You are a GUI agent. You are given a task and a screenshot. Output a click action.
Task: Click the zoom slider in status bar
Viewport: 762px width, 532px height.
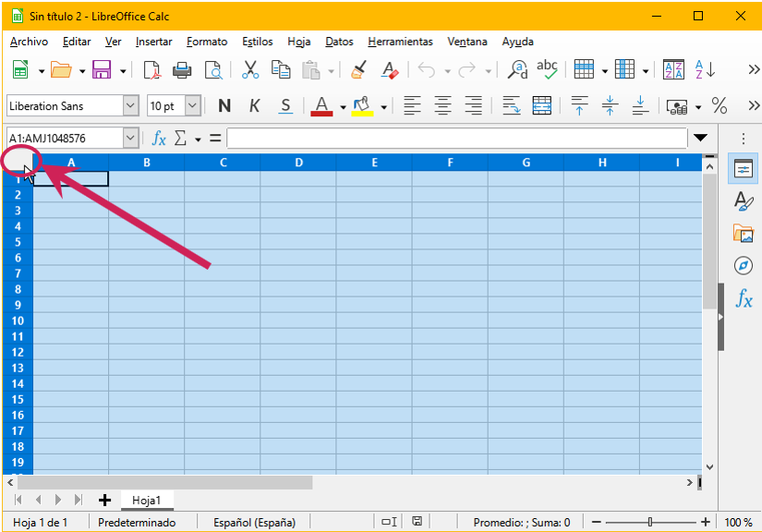650,523
